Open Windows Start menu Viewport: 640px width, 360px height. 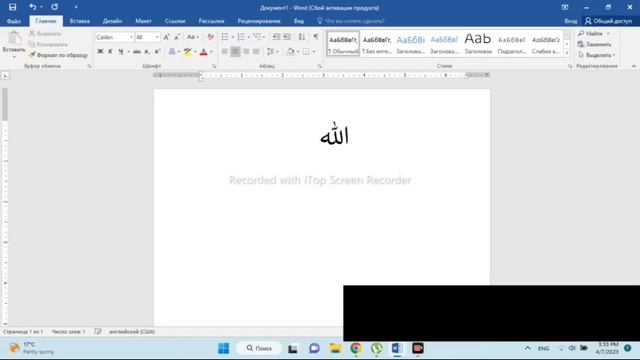click(224, 348)
